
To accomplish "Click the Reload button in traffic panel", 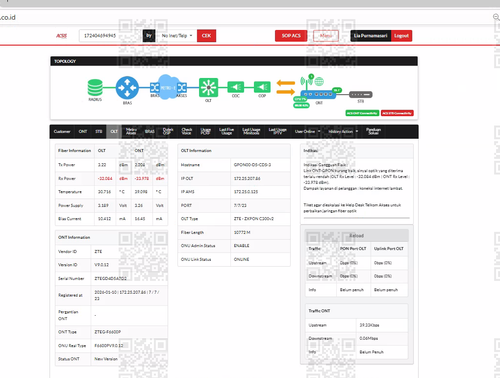I will [x=356, y=236].
